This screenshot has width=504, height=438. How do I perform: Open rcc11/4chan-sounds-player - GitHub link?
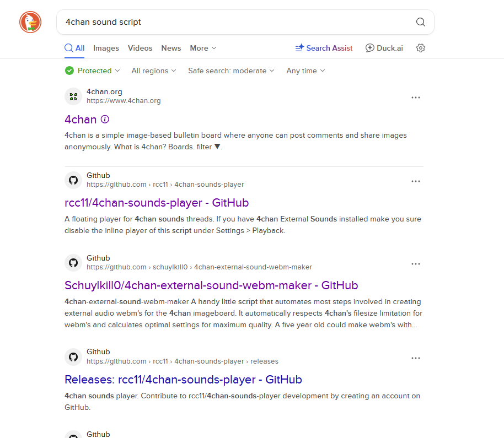tap(157, 203)
